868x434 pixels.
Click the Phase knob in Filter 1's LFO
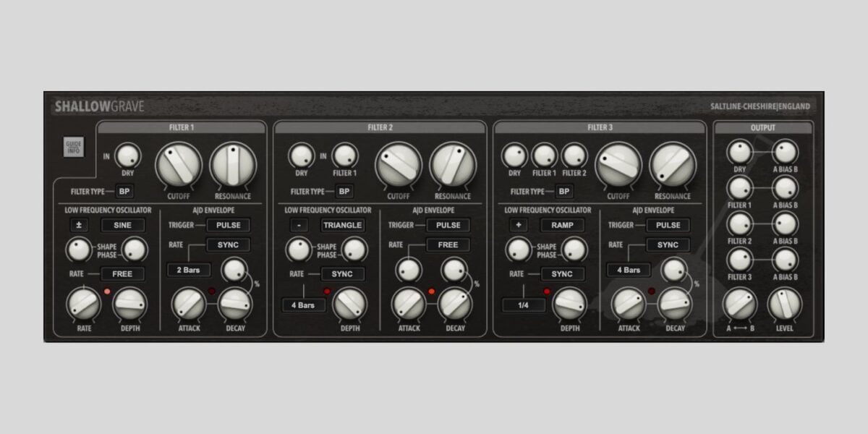(x=135, y=250)
